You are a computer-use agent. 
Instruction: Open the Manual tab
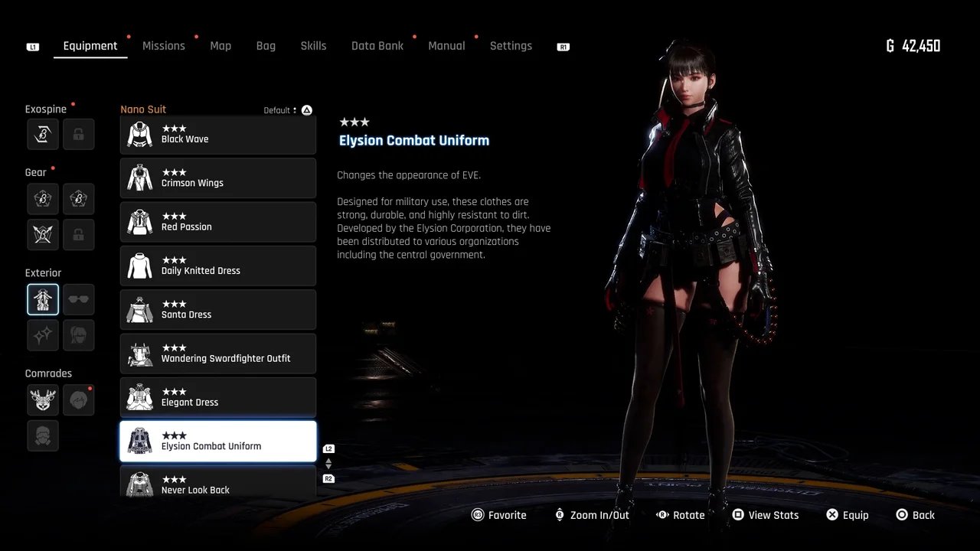point(446,46)
